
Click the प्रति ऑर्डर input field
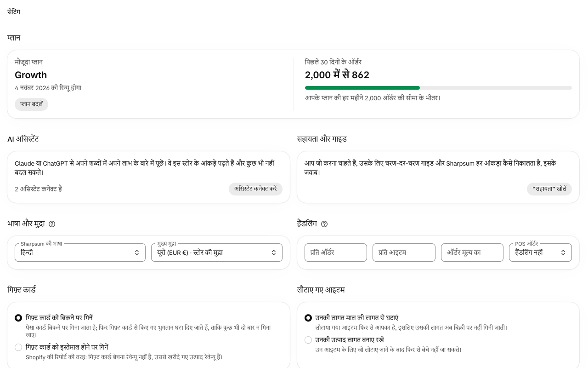[336, 253]
